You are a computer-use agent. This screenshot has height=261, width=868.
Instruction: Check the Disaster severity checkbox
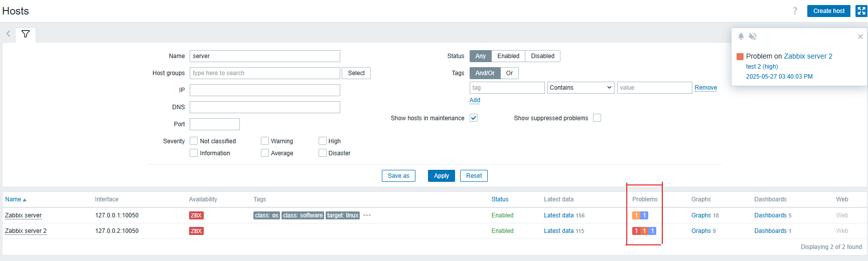(323, 153)
